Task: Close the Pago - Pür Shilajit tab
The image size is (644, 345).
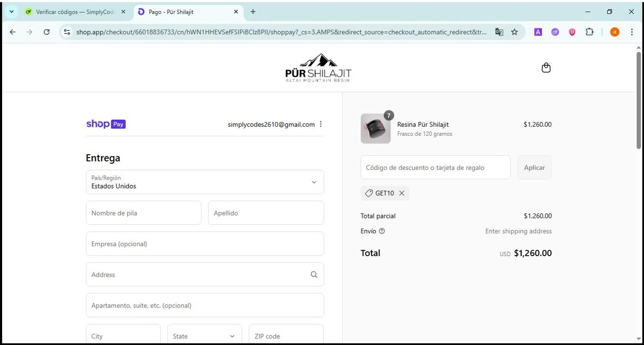Action: point(236,12)
